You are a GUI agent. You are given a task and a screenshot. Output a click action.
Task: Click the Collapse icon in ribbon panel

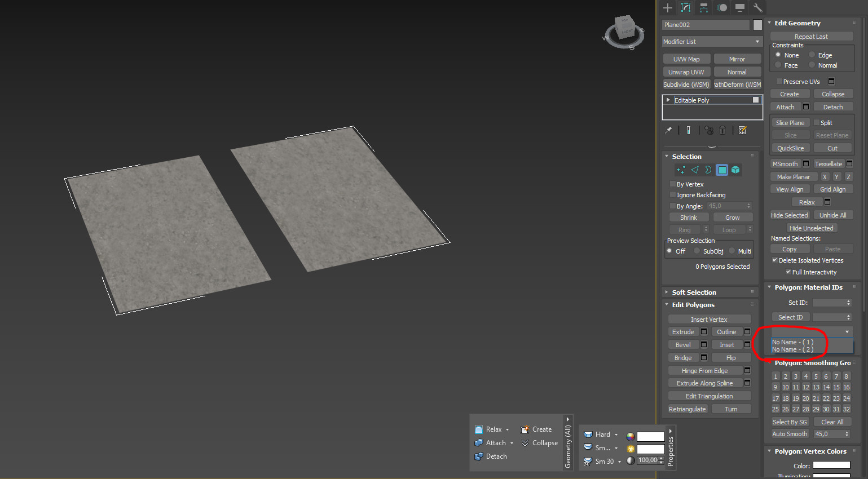(x=525, y=443)
